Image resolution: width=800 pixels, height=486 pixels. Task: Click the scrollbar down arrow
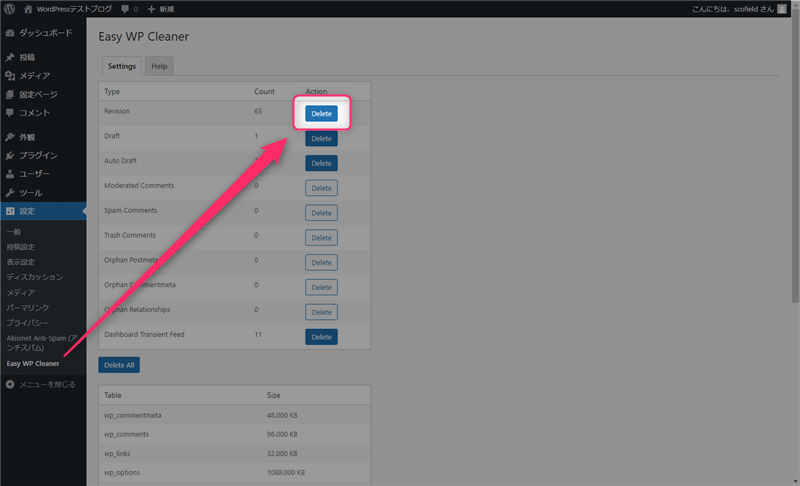coord(795,481)
